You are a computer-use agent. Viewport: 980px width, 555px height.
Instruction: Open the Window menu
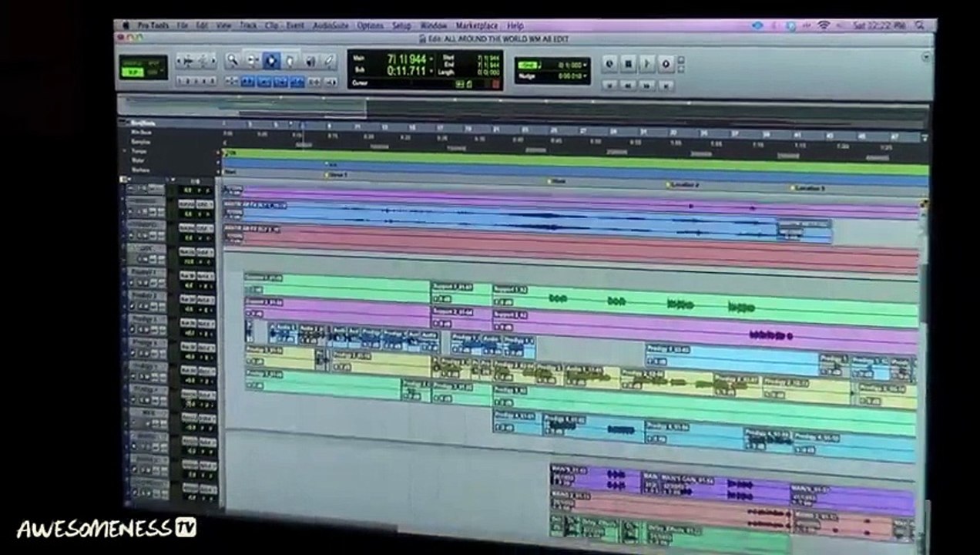(434, 25)
